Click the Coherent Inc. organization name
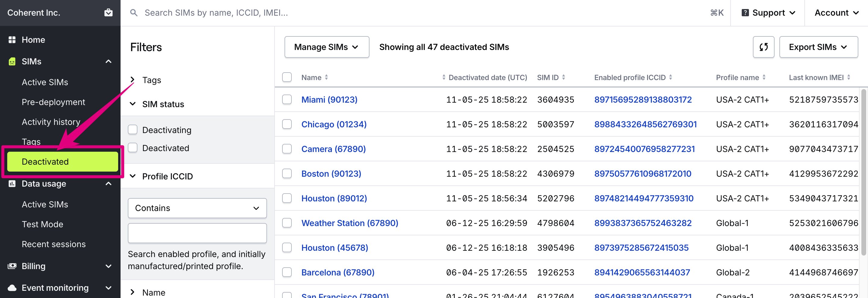Screen dimensions: 868x298 click(x=34, y=13)
